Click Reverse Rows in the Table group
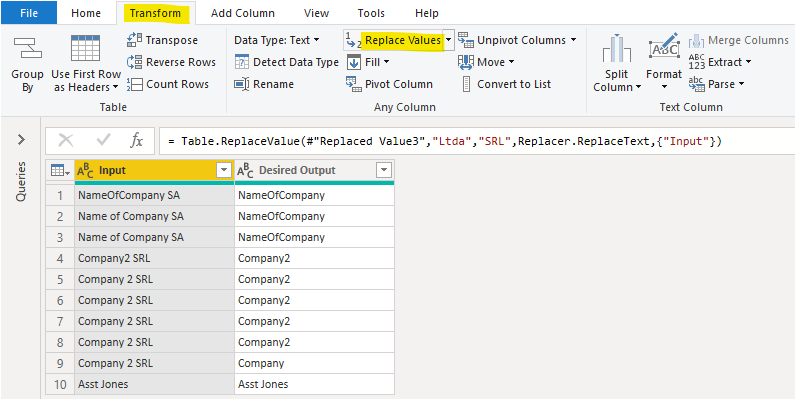Screen dimensions: 795x399 (x=171, y=62)
